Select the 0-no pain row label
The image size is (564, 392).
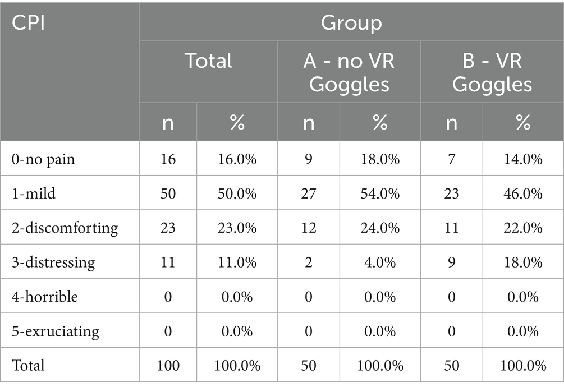coord(43,159)
